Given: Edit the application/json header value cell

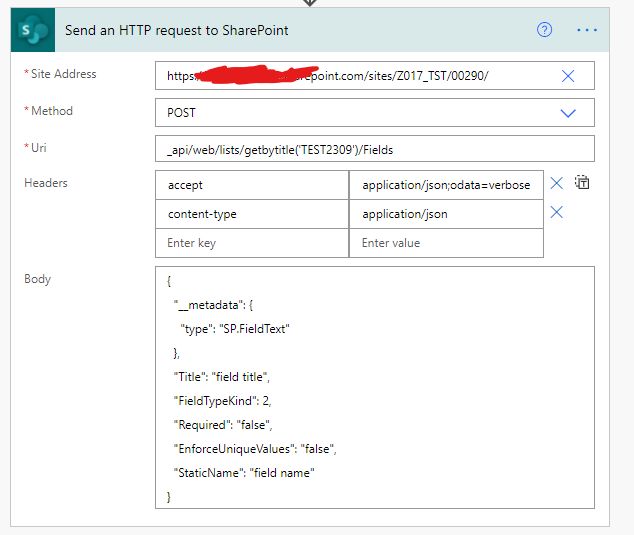Looking at the screenshot, I should pos(446,214).
